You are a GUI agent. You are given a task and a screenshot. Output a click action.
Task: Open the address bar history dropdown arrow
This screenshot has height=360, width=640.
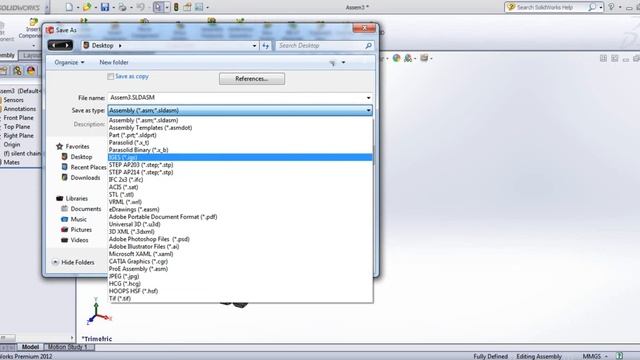pyautogui.click(x=254, y=46)
